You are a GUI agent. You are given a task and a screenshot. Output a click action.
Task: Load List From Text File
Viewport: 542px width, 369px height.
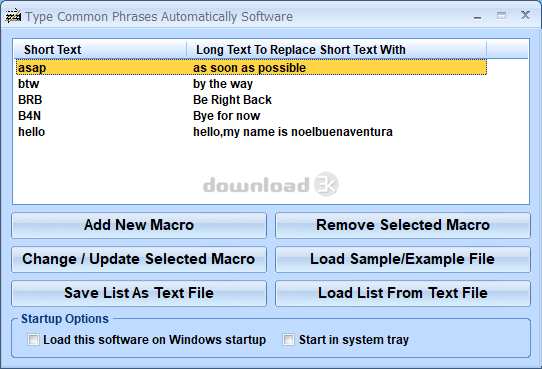pyautogui.click(x=403, y=293)
